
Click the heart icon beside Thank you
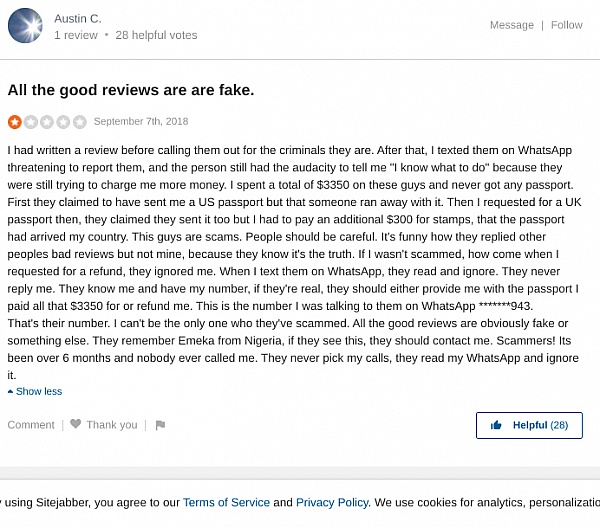[77, 425]
